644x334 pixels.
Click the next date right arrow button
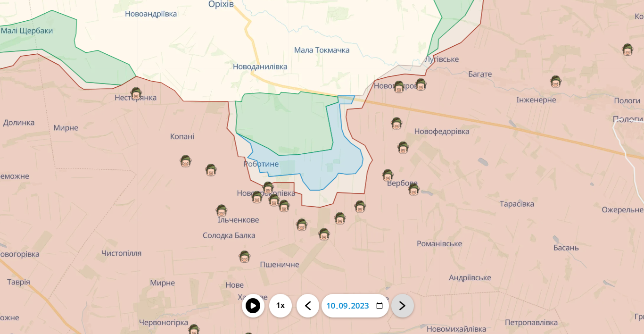[x=402, y=306]
